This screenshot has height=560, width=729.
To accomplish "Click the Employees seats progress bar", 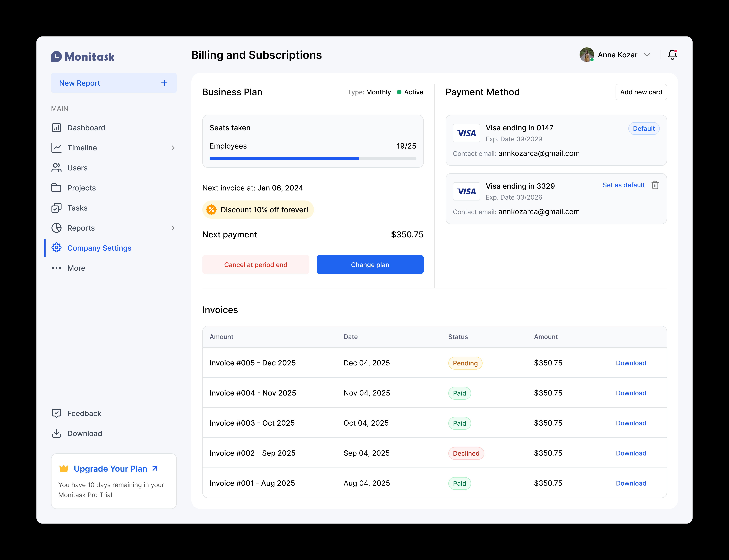I will (x=313, y=158).
